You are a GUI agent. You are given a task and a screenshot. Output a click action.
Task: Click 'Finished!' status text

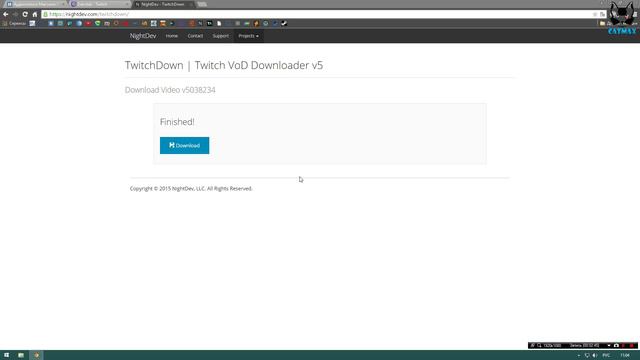(177, 122)
